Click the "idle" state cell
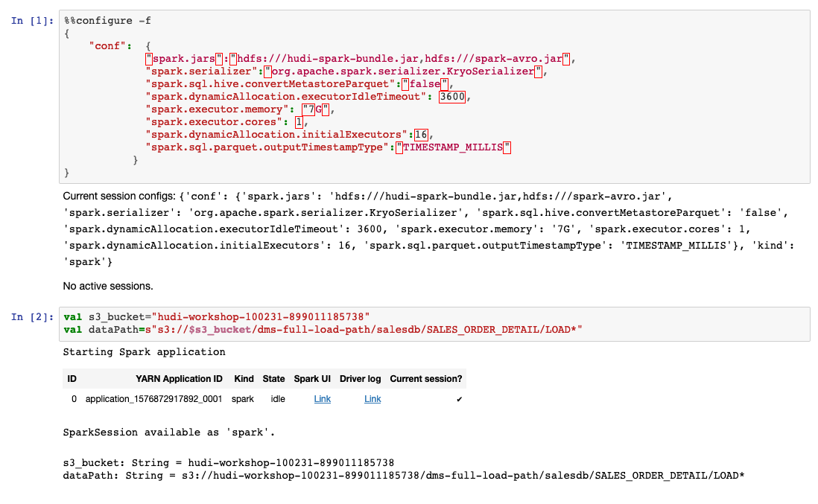 click(278, 399)
